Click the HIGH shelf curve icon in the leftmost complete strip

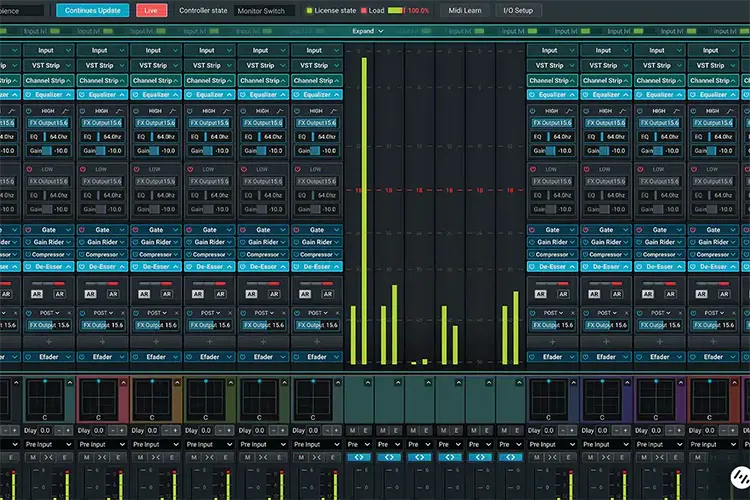(x=66, y=111)
